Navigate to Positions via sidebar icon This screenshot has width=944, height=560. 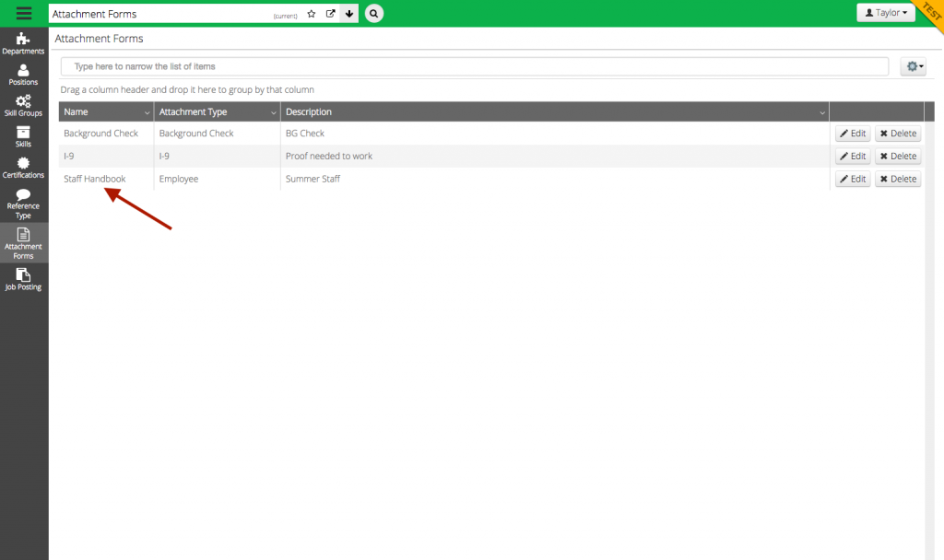[23, 74]
